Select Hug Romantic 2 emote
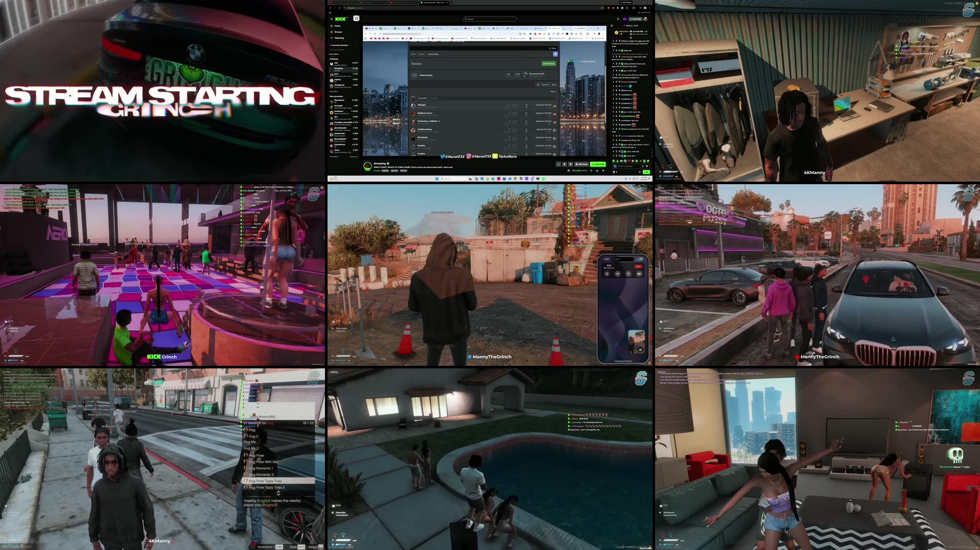 [278, 474]
